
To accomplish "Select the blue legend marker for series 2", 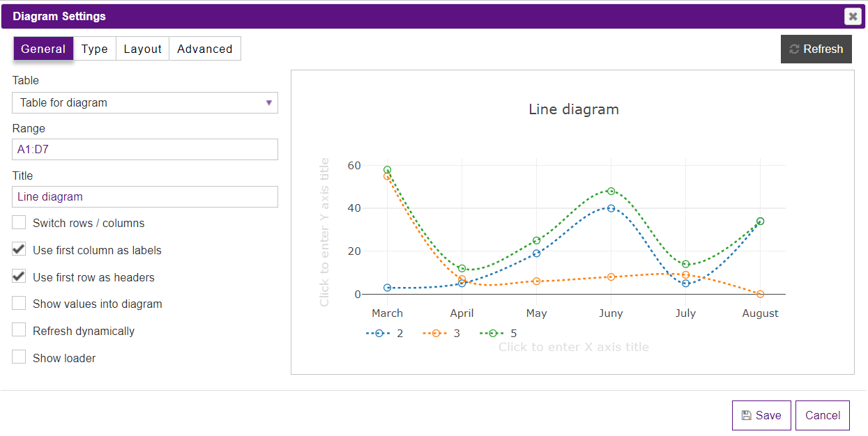I will pos(379,333).
